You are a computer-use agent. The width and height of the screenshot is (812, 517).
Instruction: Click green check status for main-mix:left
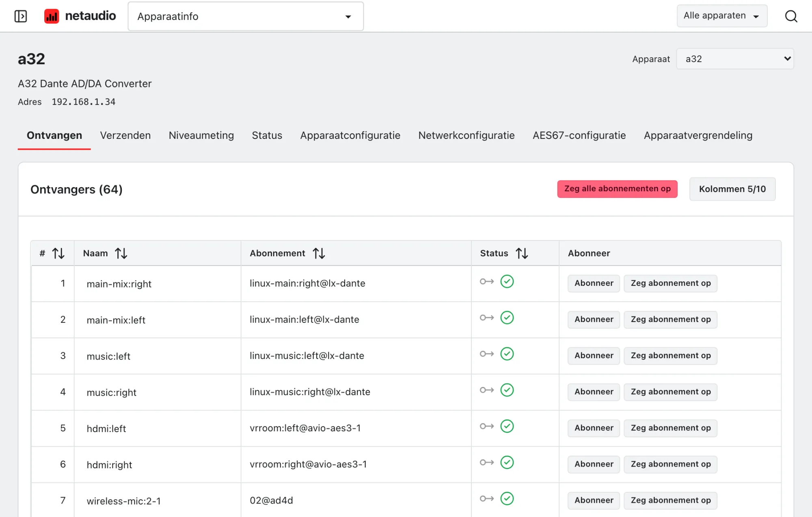tap(507, 318)
